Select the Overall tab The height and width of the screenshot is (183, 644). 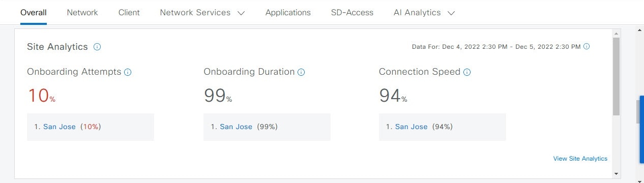click(x=34, y=13)
